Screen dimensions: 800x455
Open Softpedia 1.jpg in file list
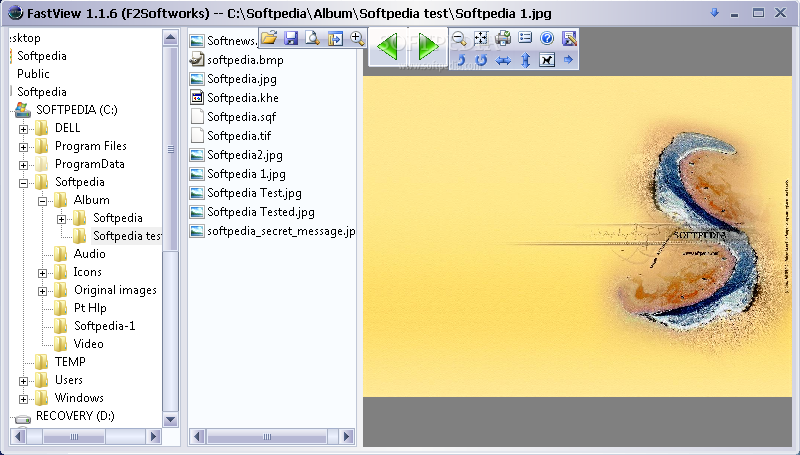coord(246,174)
